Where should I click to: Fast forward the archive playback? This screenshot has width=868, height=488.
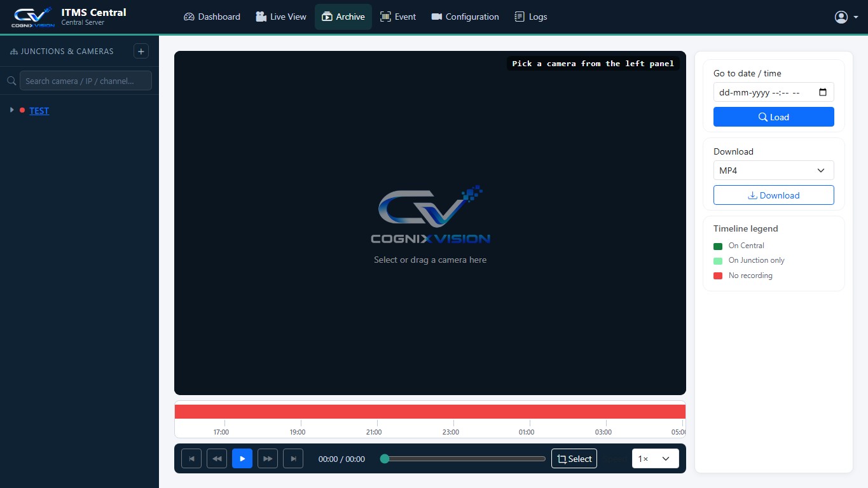click(268, 459)
